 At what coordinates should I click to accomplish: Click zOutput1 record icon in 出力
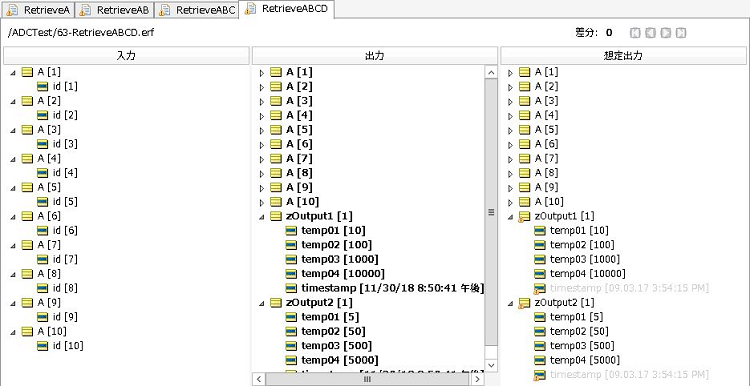tap(276, 216)
